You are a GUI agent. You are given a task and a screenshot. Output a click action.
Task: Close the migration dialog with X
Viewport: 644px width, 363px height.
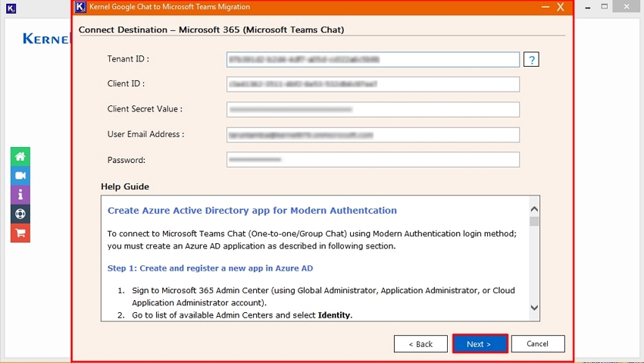560,7
